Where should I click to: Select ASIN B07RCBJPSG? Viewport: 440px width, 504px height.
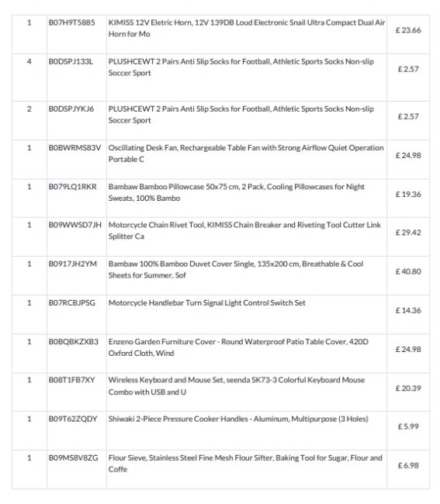pyautogui.click(x=72, y=302)
